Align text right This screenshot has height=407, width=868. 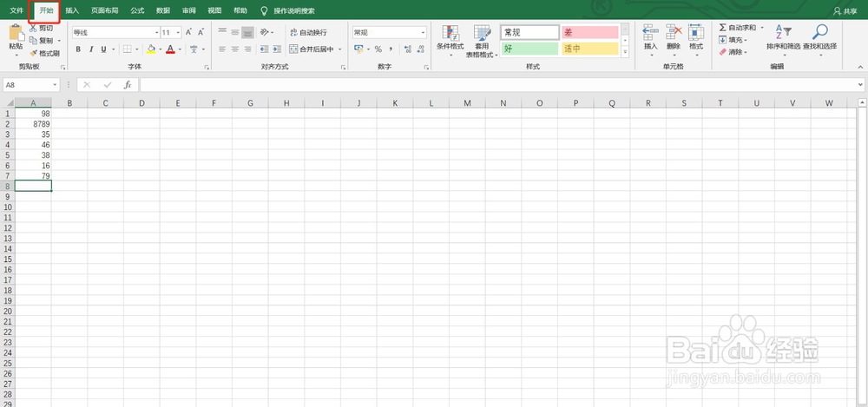coord(247,49)
